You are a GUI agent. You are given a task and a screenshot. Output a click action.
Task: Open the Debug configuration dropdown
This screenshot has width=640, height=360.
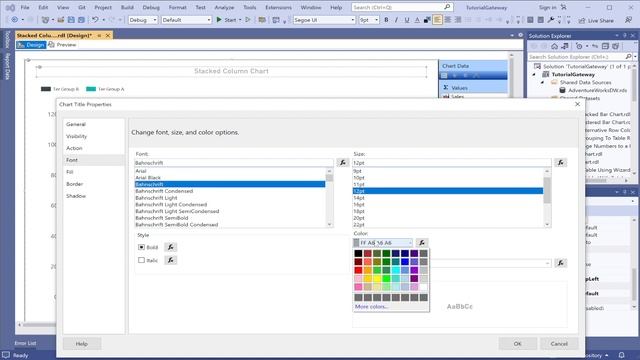[x=155, y=20]
